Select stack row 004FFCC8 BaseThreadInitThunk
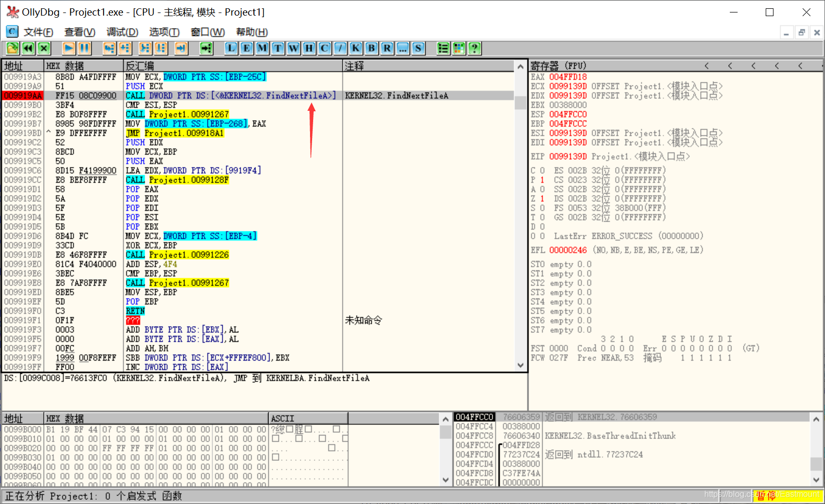The width and height of the screenshot is (825, 504). pyautogui.click(x=565, y=436)
